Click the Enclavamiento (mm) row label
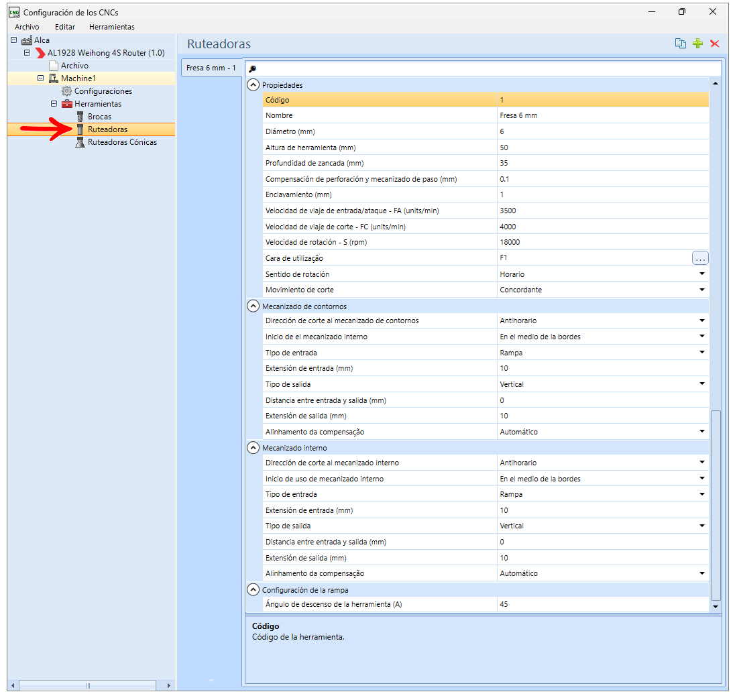 pos(298,194)
